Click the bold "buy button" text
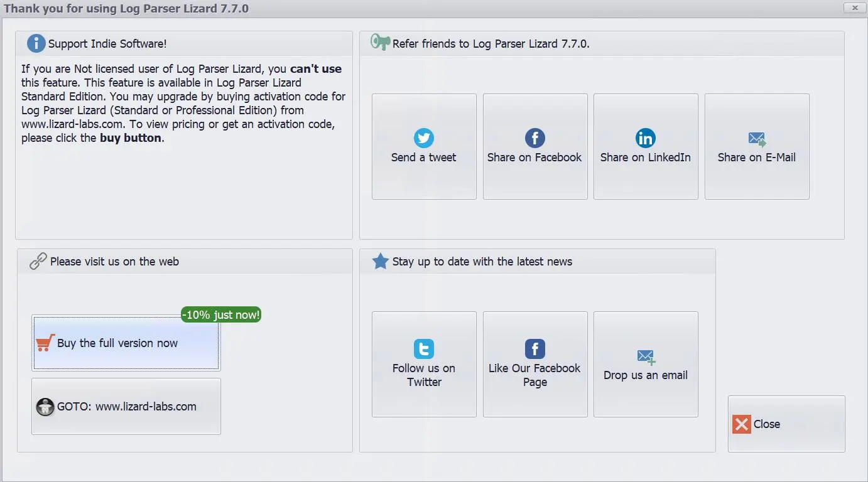This screenshot has width=868, height=482. pos(131,138)
